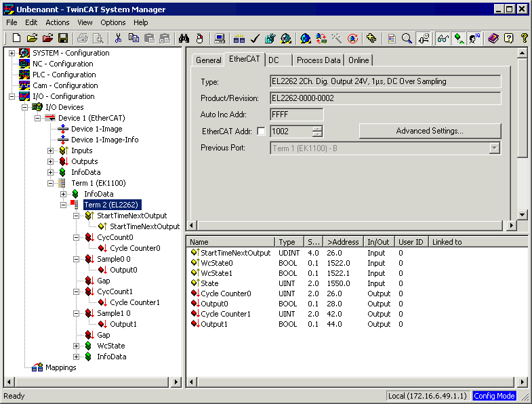Expand the SYSTEM - Configuration node
The width and height of the screenshot is (532, 404).
[12, 53]
